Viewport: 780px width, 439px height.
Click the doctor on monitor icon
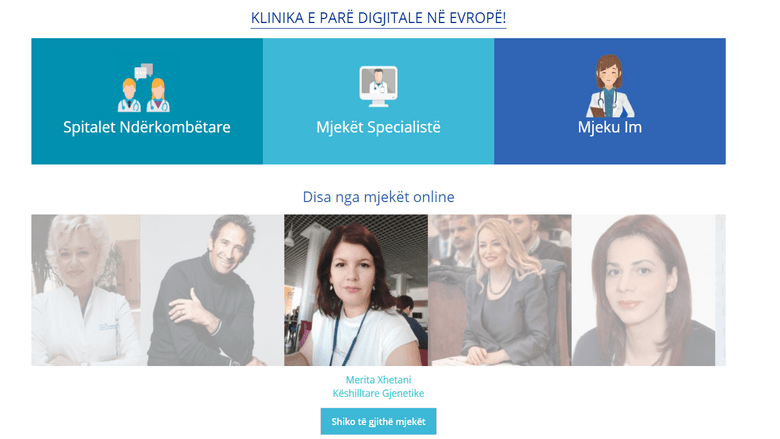(x=378, y=87)
